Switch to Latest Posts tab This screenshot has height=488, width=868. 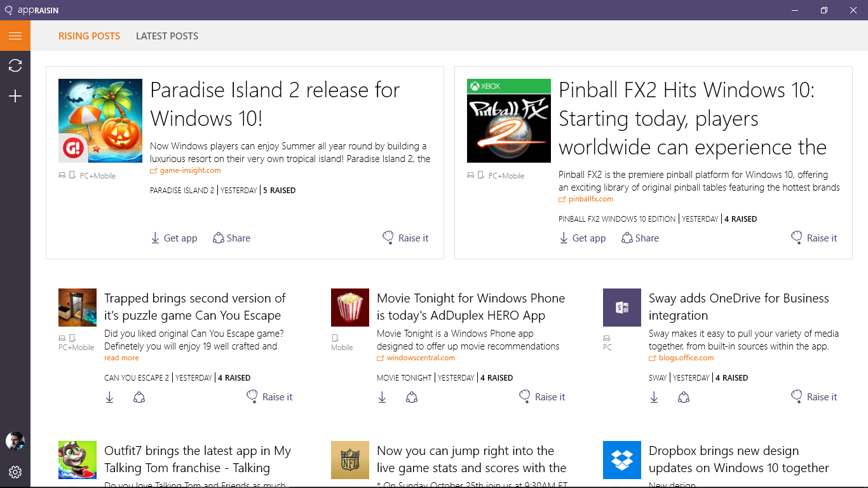[167, 36]
